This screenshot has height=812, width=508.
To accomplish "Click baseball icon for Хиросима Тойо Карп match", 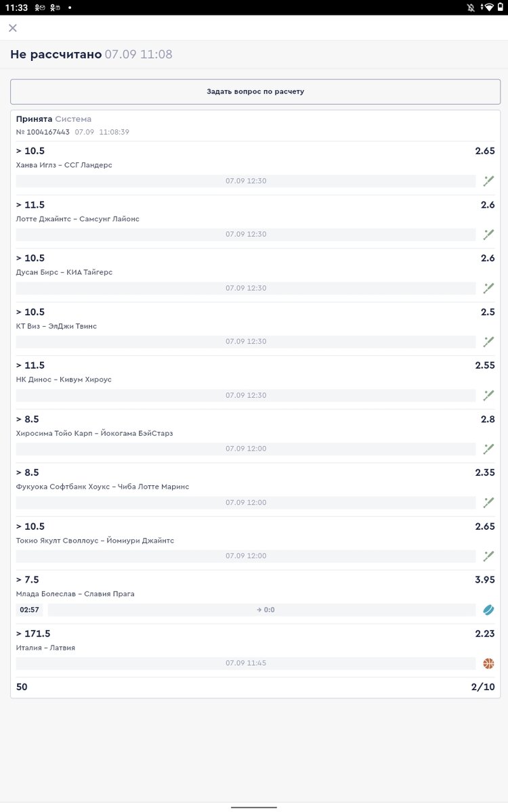I will tap(488, 449).
